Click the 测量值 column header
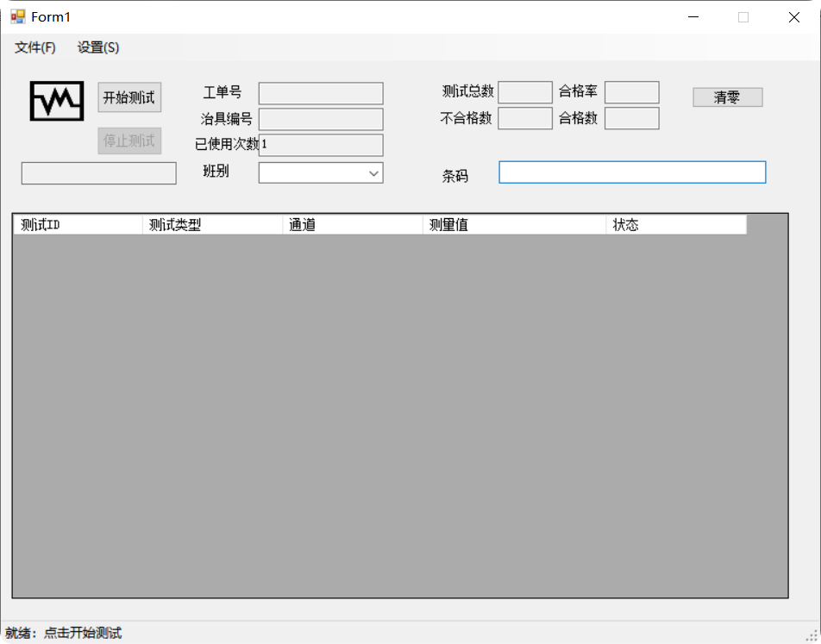 click(513, 224)
